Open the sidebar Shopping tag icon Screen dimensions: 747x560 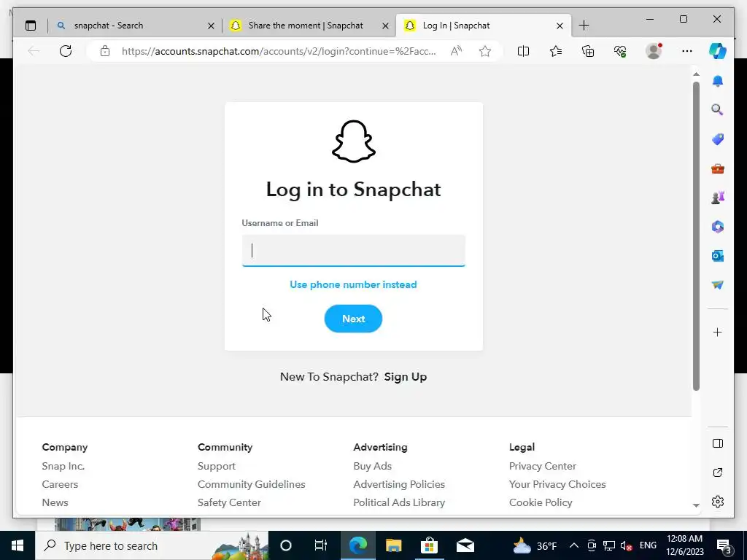[x=718, y=139]
